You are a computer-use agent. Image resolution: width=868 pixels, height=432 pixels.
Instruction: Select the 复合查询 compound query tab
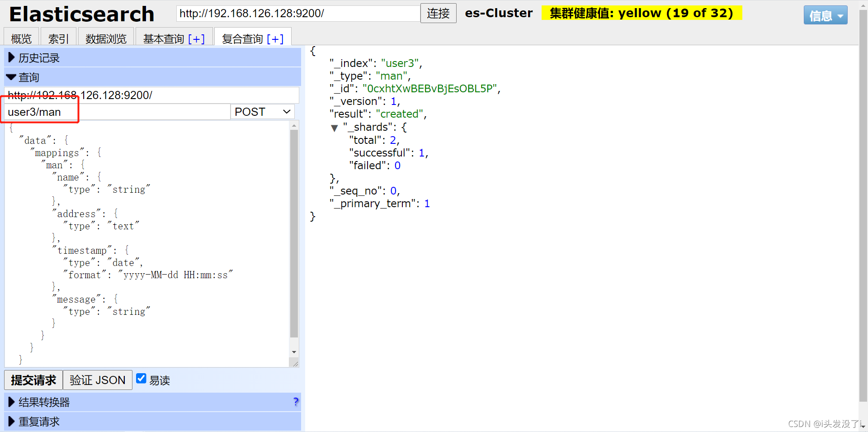point(242,39)
